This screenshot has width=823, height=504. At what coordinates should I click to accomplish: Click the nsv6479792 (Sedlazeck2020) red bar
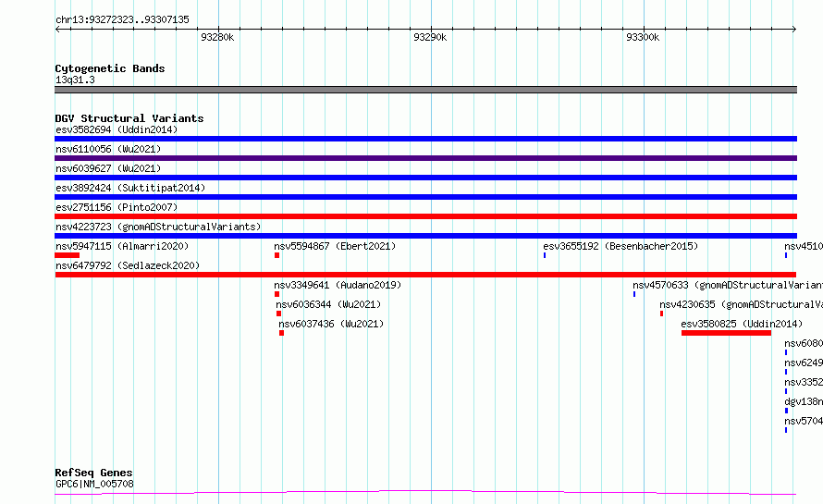pos(425,275)
